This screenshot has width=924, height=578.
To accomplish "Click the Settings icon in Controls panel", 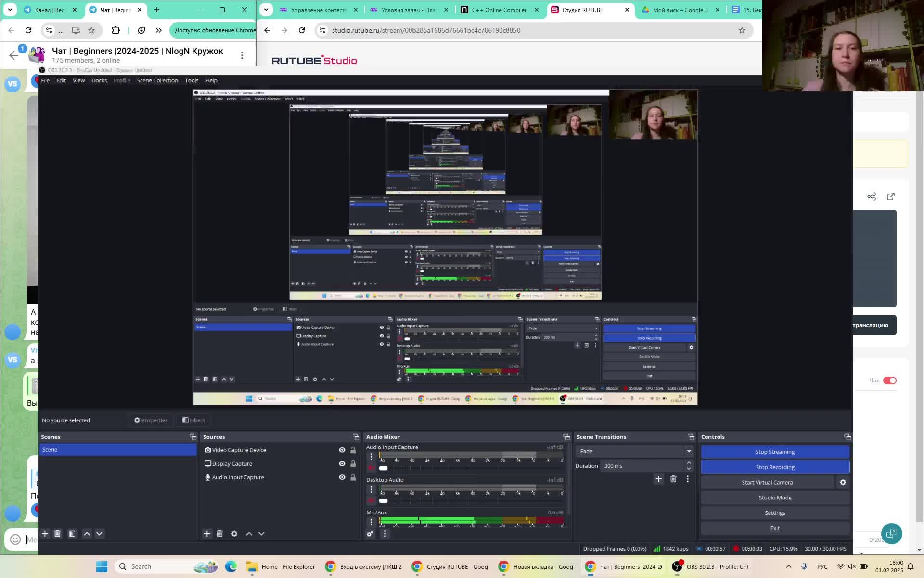I will (843, 482).
